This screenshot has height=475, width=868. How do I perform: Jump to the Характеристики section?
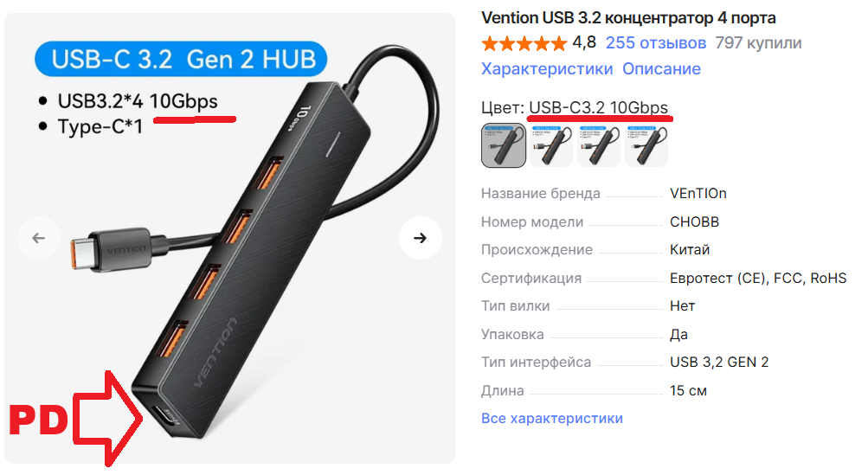tap(546, 68)
